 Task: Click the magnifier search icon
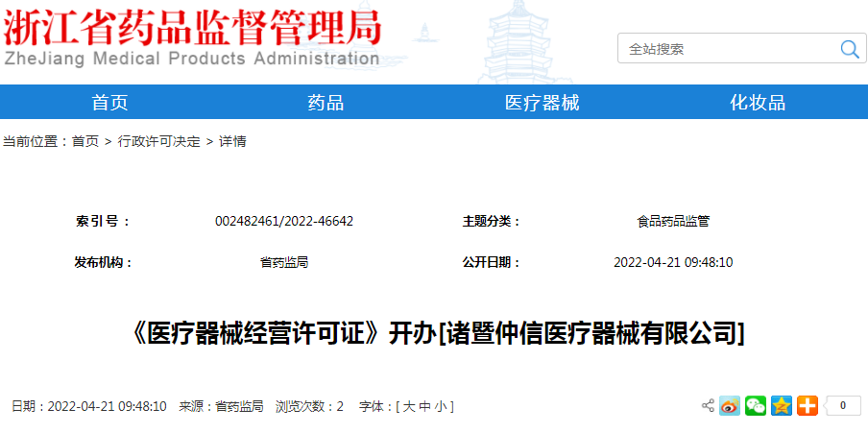point(849,49)
